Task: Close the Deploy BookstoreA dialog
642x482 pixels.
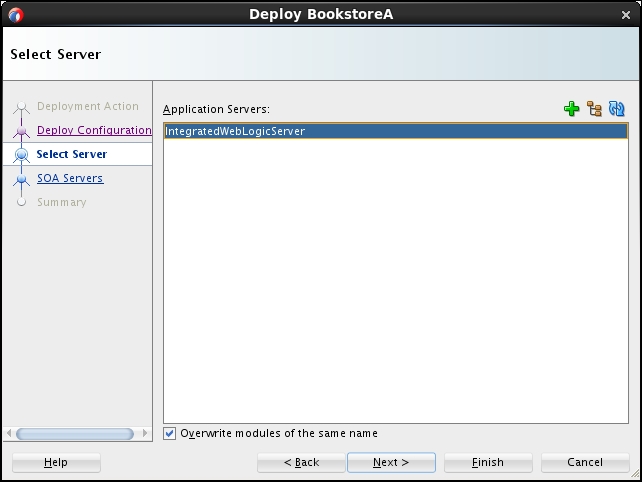Action: [626, 15]
